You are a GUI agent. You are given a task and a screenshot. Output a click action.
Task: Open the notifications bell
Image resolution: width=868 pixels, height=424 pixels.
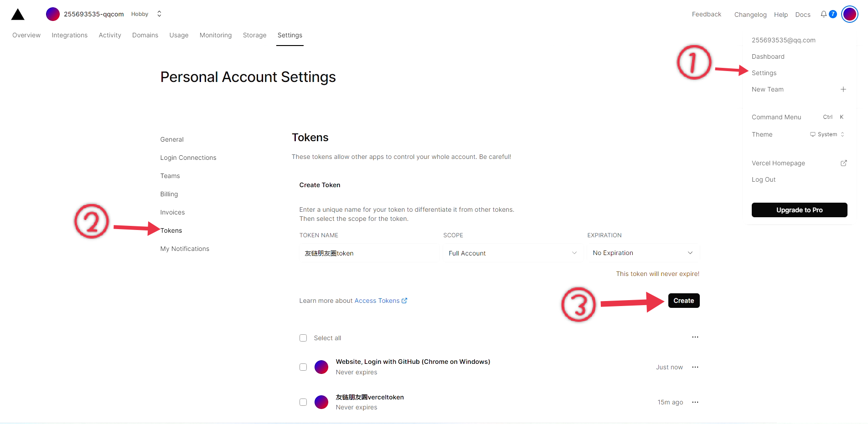824,14
